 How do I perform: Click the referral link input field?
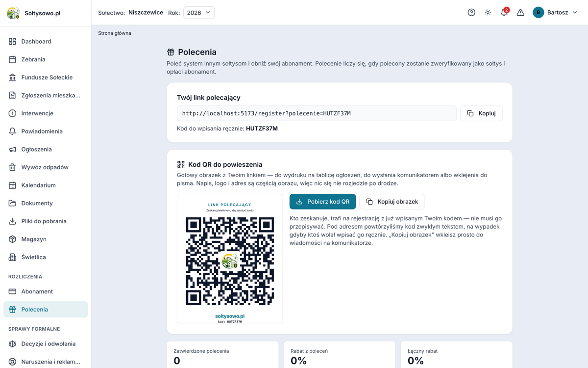tap(317, 113)
